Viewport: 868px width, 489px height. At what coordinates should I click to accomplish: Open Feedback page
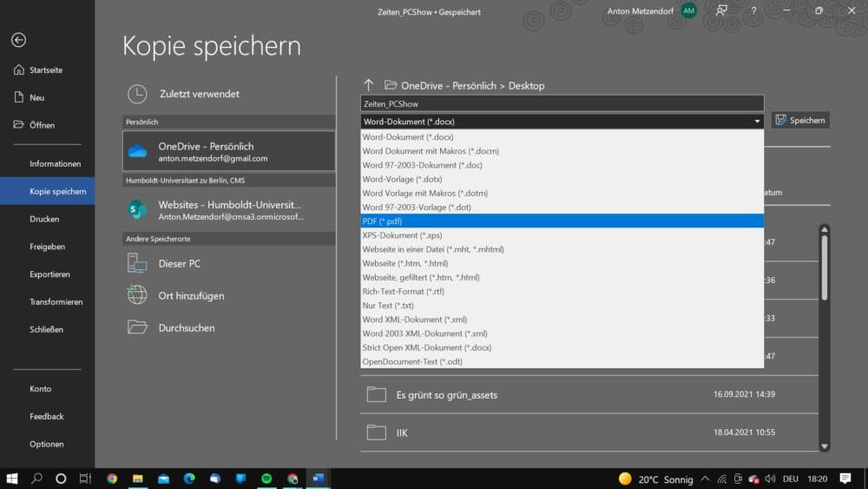tap(47, 416)
